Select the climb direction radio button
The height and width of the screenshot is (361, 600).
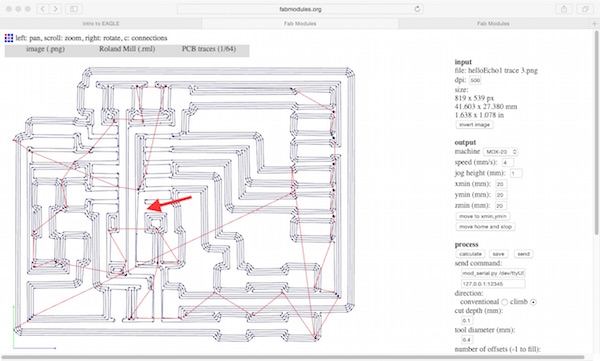click(x=533, y=302)
